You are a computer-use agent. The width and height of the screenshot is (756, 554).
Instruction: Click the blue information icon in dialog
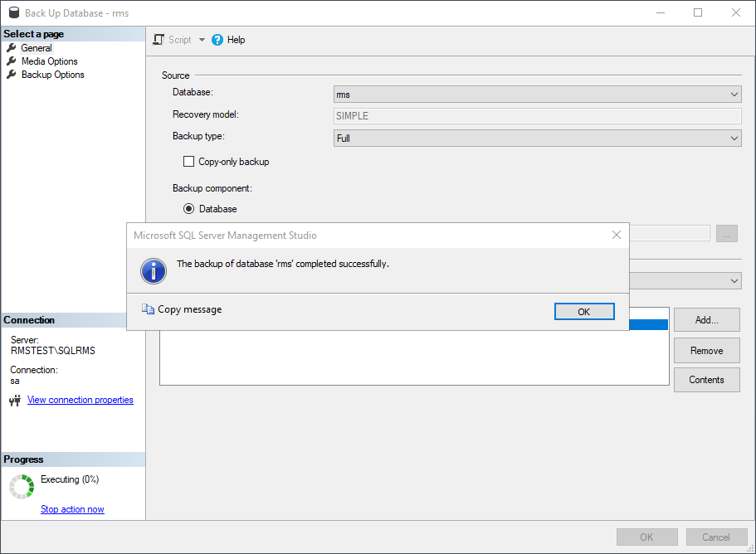[x=154, y=270]
